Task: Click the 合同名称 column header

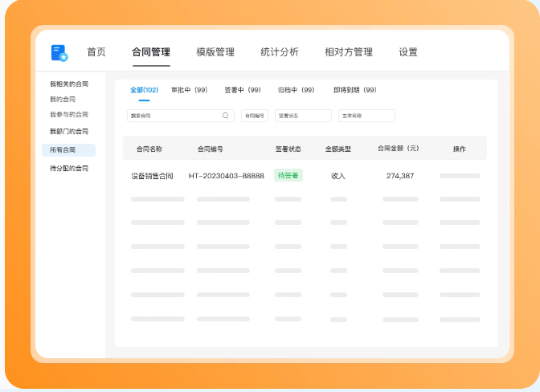Action: [149, 149]
